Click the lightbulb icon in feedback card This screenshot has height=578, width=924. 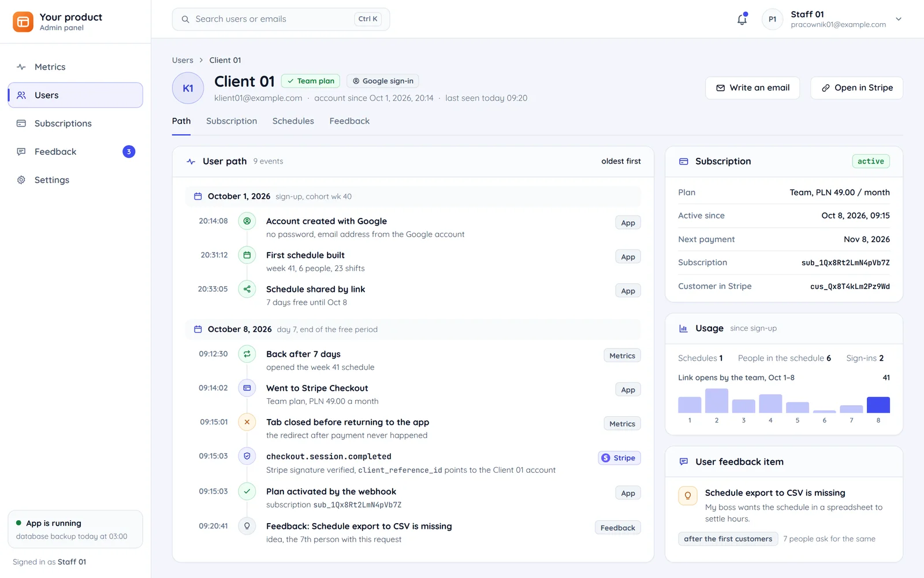click(688, 496)
